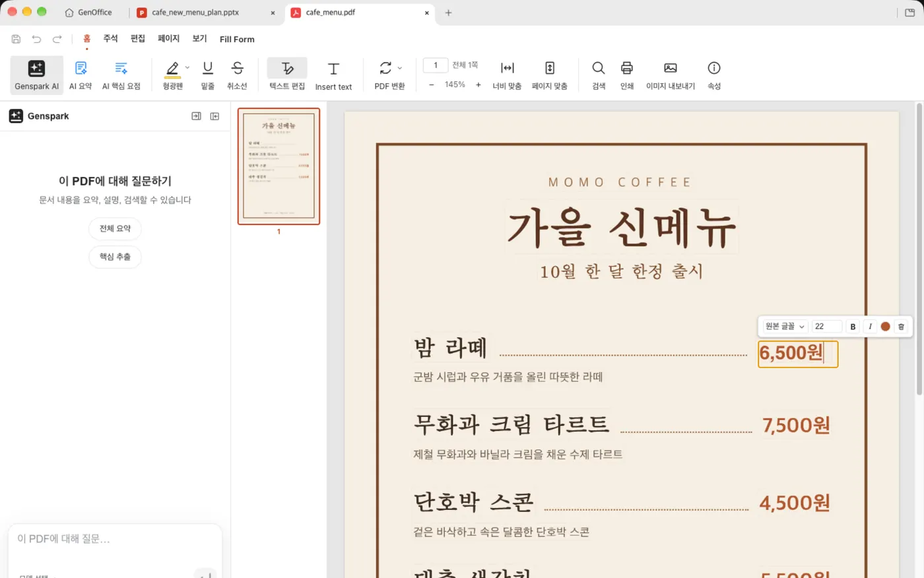Image resolution: width=924 pixels, height=578 pixels.
Task: Click the 7,500원 price text
Action: click(796, 426)
